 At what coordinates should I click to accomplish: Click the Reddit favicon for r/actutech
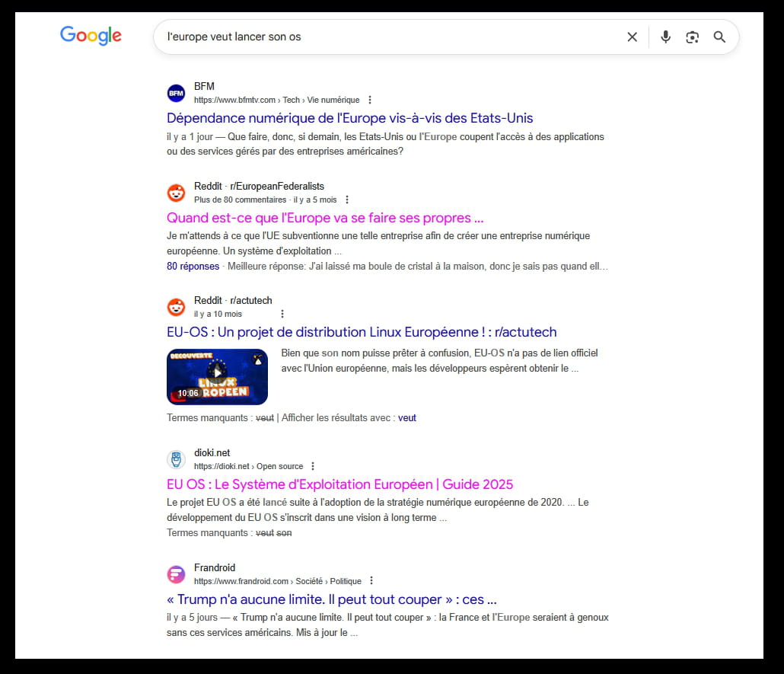pyautogui.click(x=176, y=307)
